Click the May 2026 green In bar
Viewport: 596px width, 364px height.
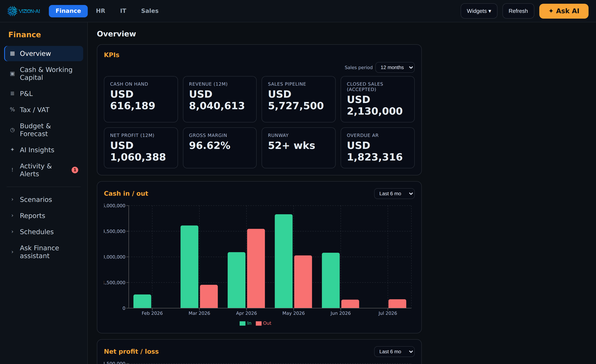pyautogui.click(x=284, y=261)
